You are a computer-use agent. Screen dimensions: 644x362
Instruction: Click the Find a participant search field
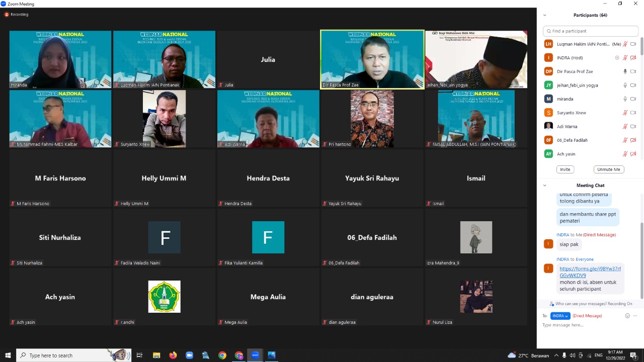[591, 31]
